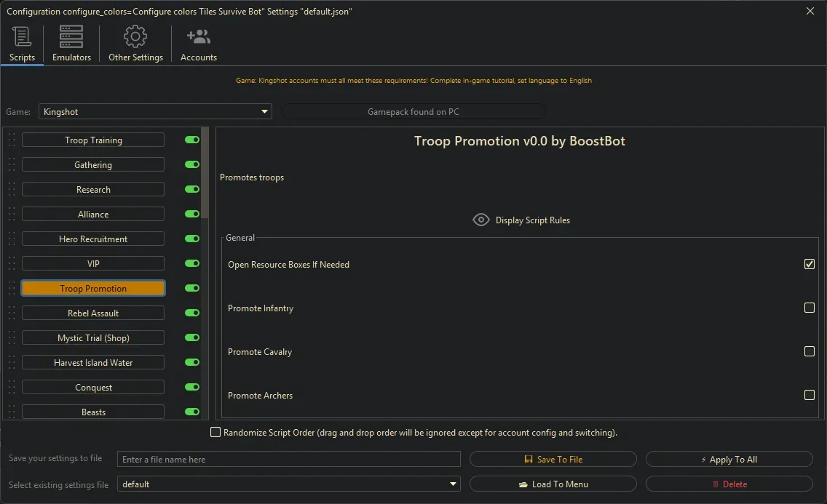Enable the Promote Infantry checkbox

pyautogui.click(x=809, y=308)
